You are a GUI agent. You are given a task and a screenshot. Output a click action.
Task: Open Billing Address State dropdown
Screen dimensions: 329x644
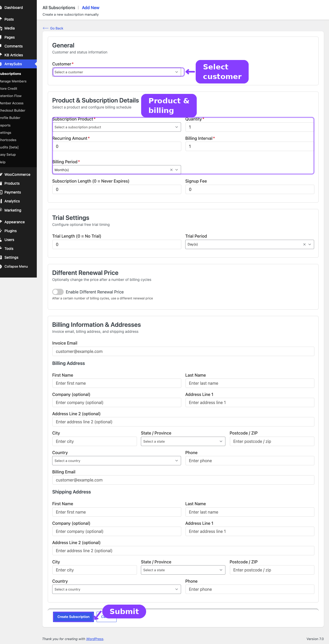click(183, 441)
